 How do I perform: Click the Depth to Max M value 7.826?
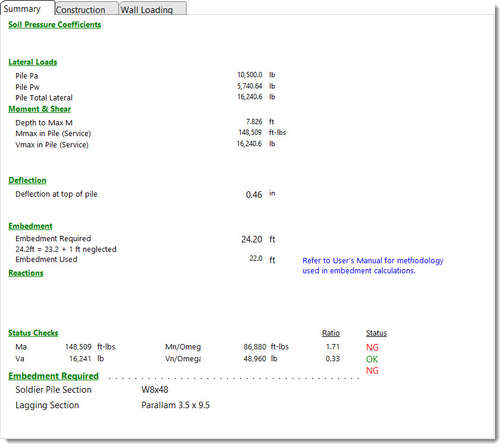tap(254, 122)
